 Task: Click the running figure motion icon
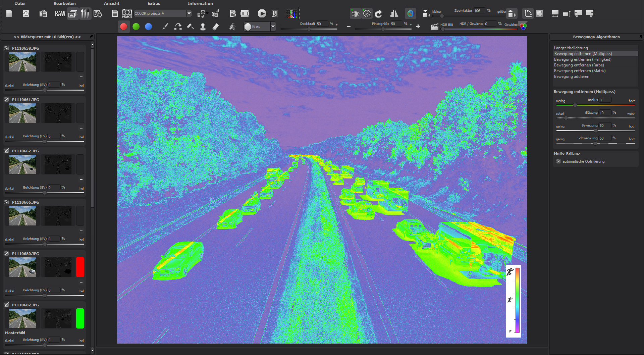232,27
